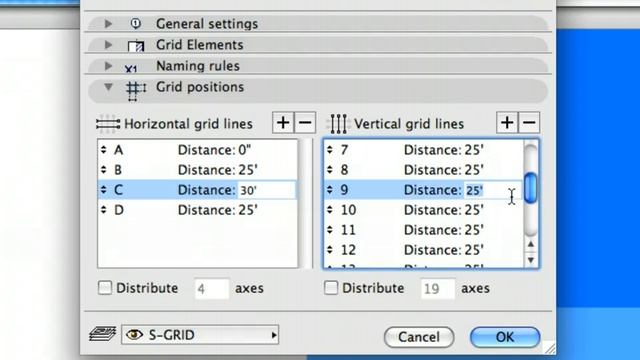Select vertical grid line 10
This screenshot has height=360, width=640.
pyautogui.click(x=424, y=210)
